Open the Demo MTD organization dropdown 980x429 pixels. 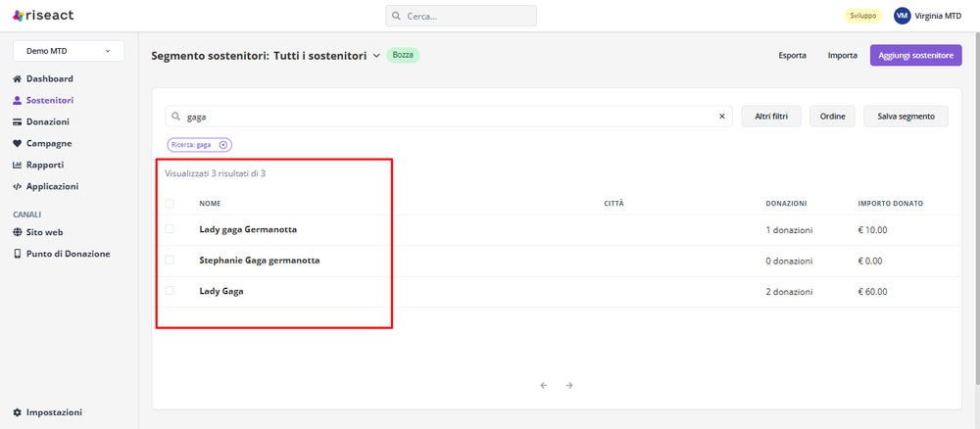(68, 51)
